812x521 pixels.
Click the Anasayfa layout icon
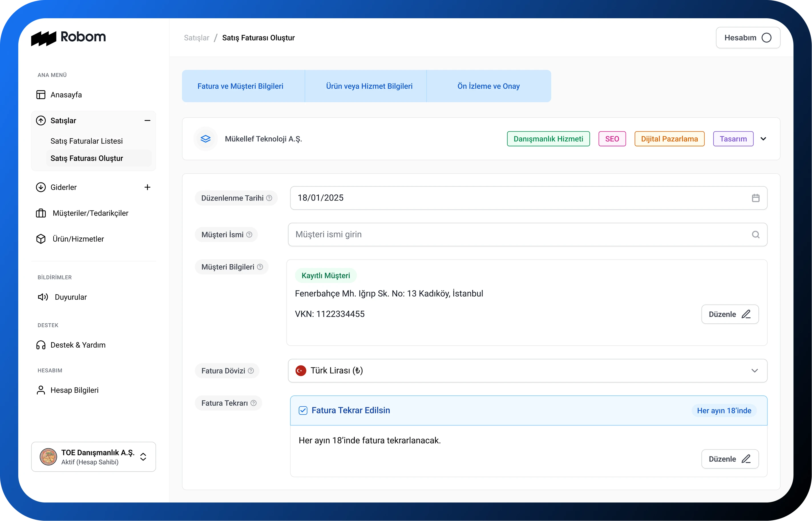coord(41,95)
